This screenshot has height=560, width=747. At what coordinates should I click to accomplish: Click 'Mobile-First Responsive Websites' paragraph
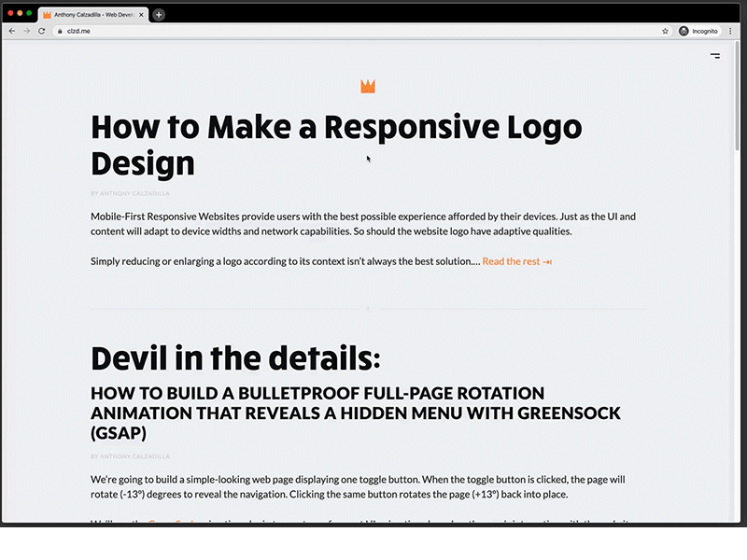[363, 224]
